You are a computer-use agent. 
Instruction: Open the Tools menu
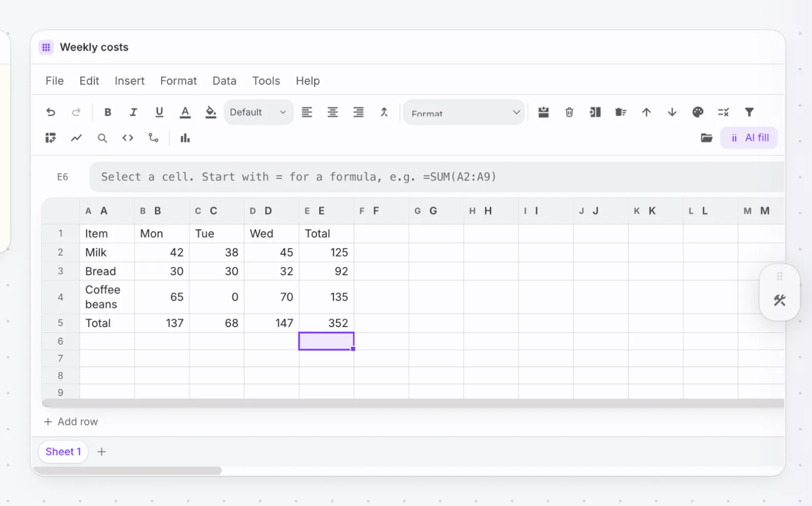[266, 81]
